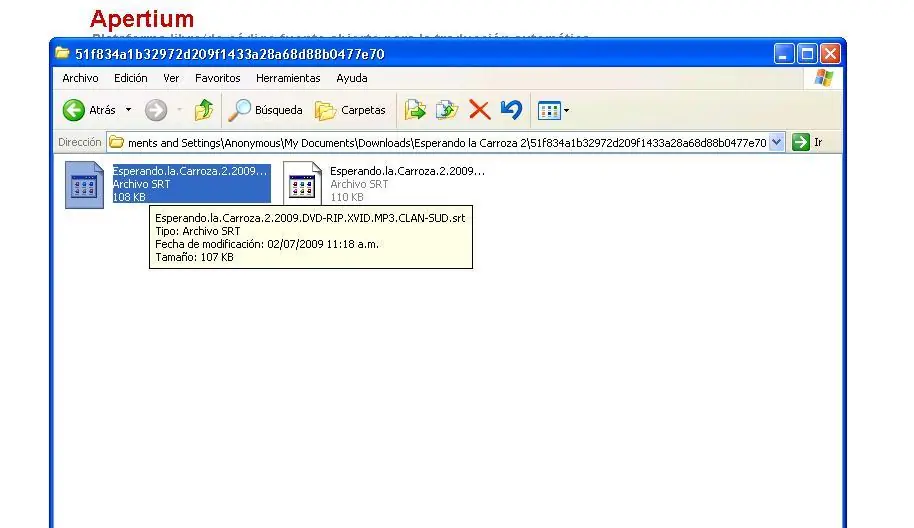Select the 108 KB SRT file icon
This screenshot has width=914, height=528.
tap(85, 185)
